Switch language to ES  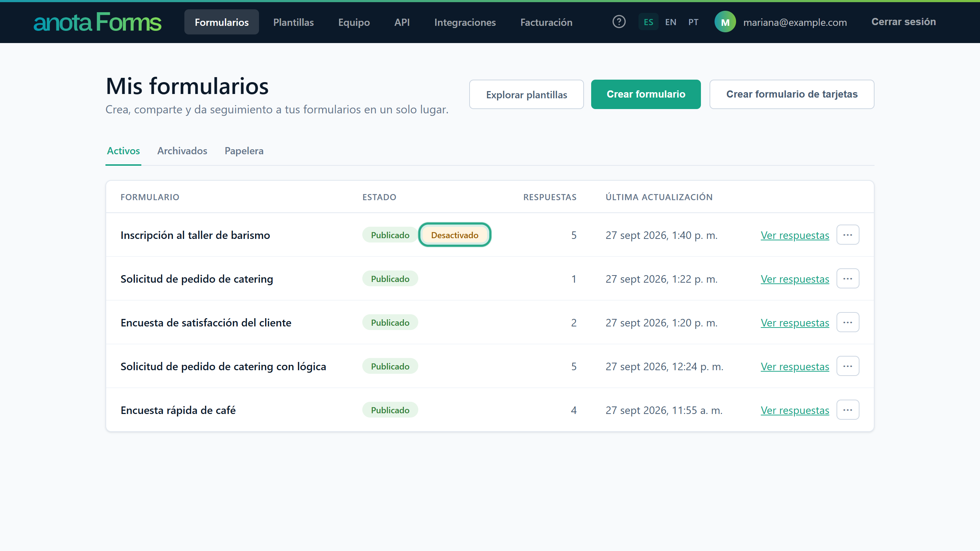pyautogui.click(x=648, y=22)
